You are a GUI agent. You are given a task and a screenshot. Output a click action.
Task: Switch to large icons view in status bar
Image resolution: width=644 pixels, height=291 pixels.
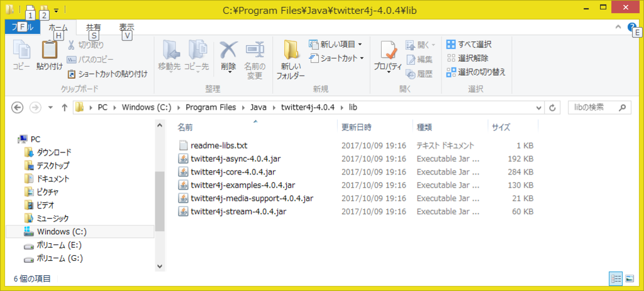[629, 278]
